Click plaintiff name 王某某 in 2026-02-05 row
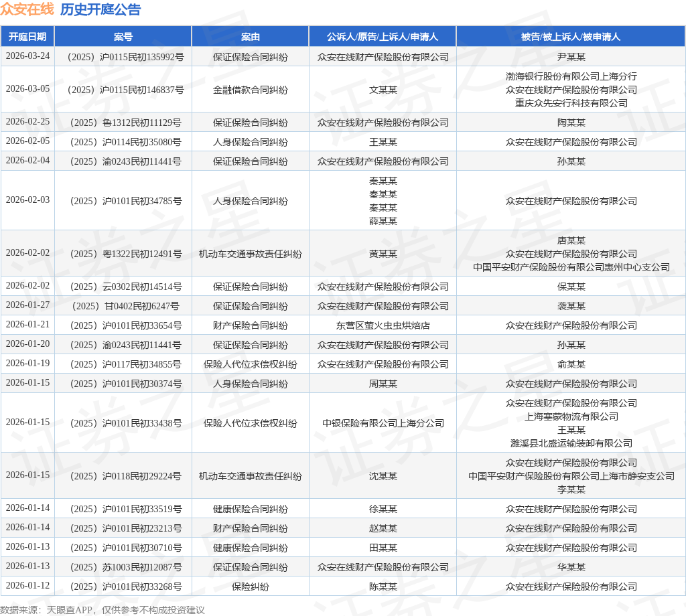Viewport: 686px width, 616px height. pyautogui.click(x=383, y=142)
